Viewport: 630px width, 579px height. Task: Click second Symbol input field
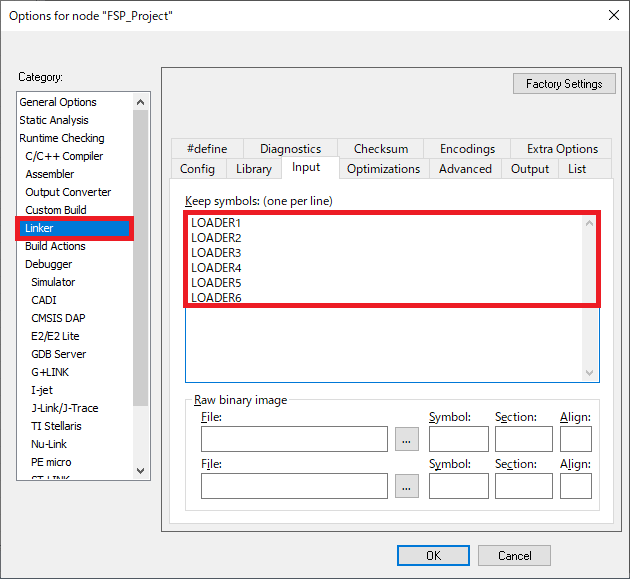click(458, 486)
